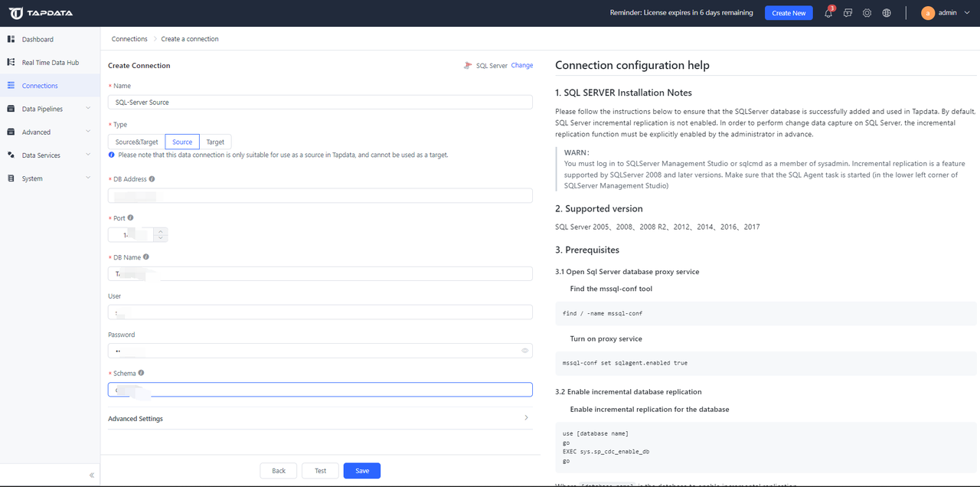Expand the Data Services menu chevron

coord(88,155)
